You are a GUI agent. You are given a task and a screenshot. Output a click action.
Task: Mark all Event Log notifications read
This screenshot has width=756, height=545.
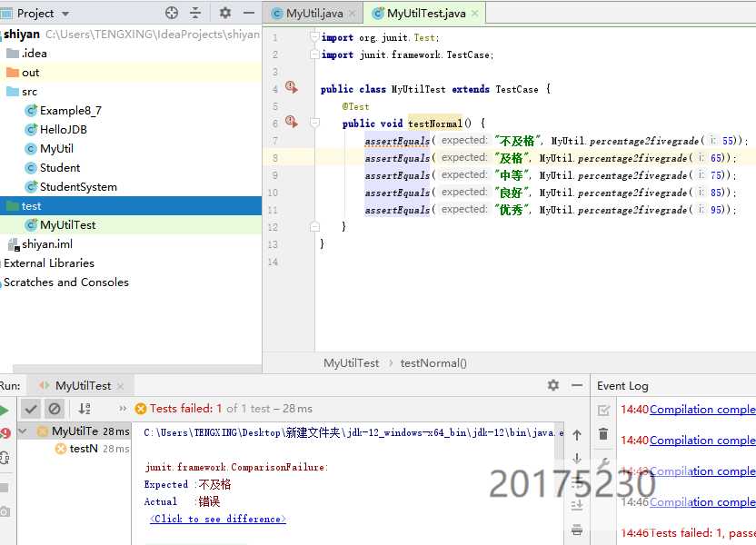tap(603, 410)
